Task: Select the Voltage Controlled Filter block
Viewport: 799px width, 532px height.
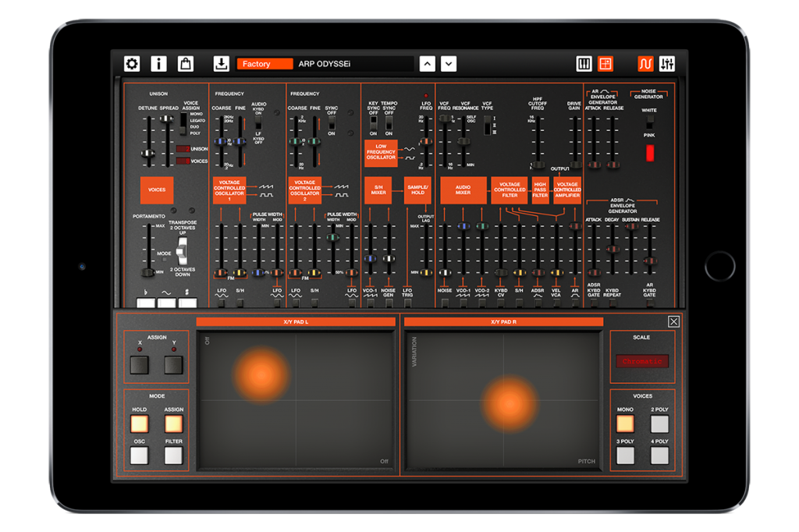Action: [x=510, y=190]
